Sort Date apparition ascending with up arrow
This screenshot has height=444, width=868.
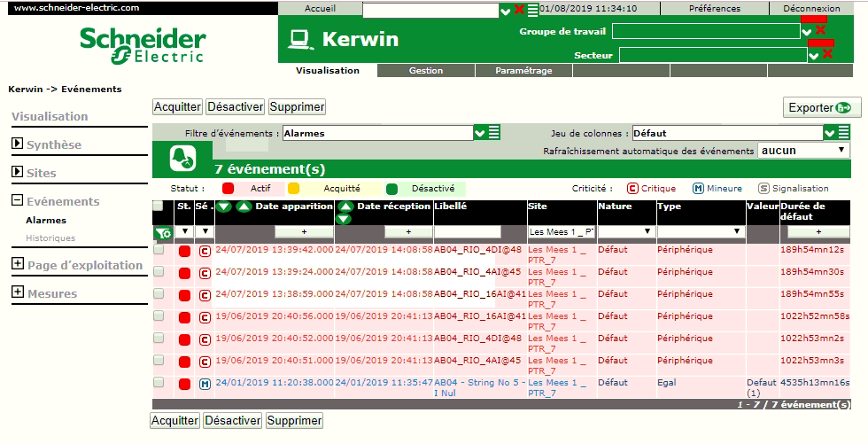(x=243, y=206)
